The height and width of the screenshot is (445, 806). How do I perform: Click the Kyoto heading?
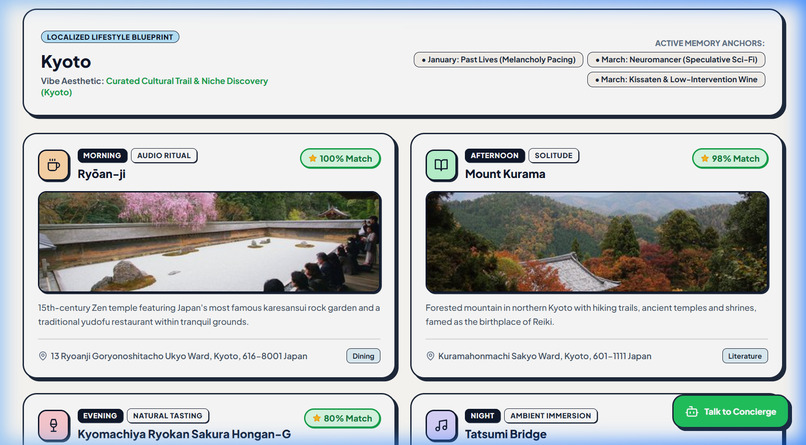click(x=66, y=62)
